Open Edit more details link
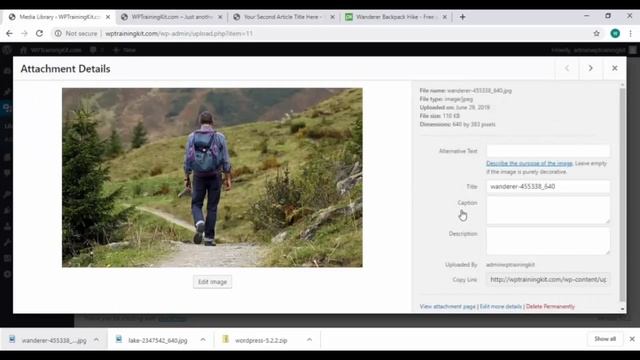 pos(500,307)
